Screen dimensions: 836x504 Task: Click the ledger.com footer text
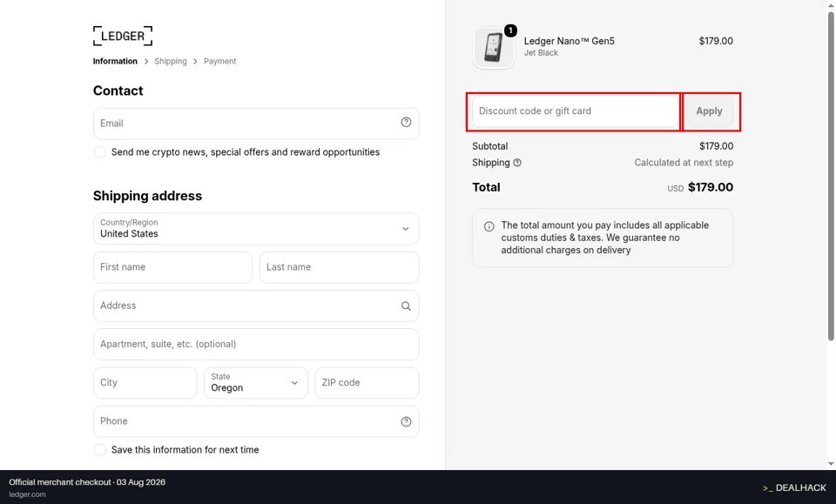[27, 494]
